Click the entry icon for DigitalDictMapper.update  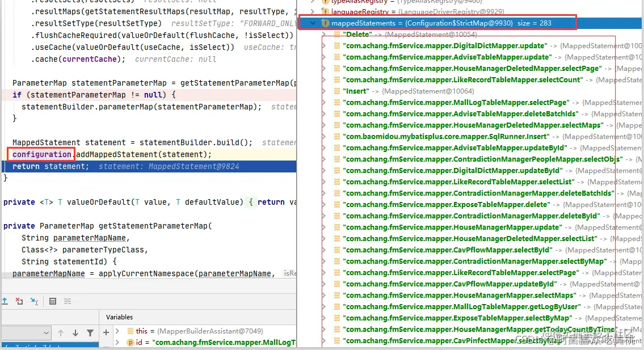click(x=337, y=45)
